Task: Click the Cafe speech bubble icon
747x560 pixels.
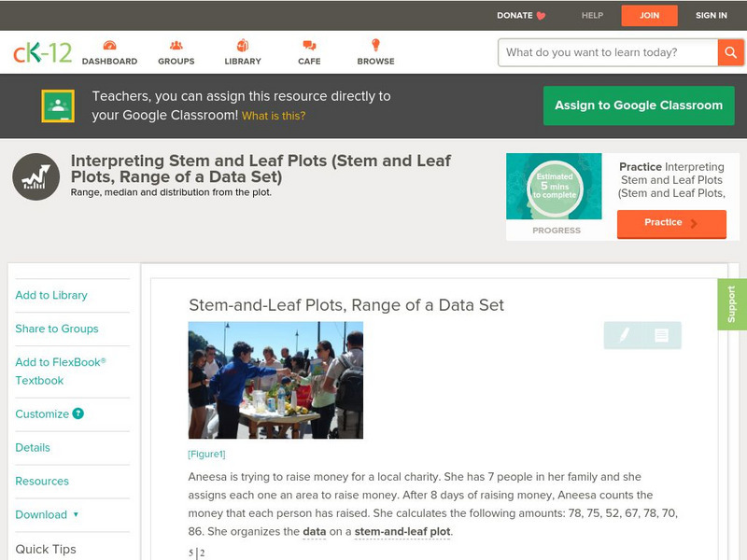Action: (x=306, y=44)
